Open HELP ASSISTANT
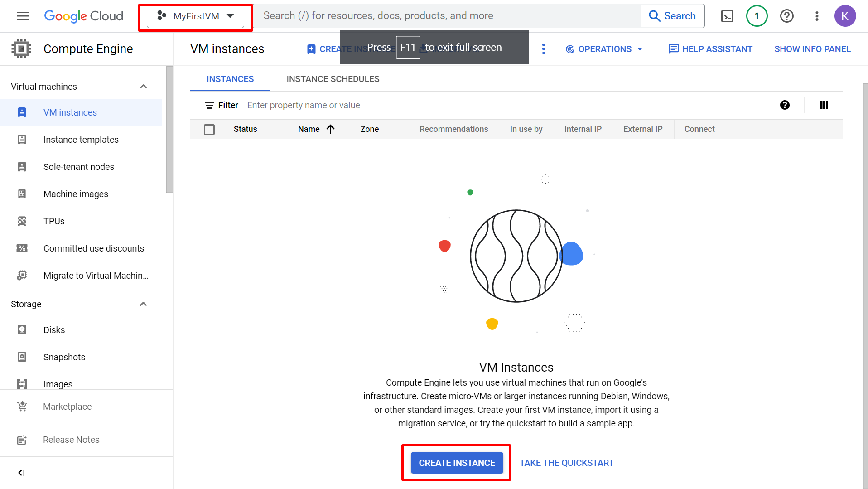Viewport: 868px width, 489px height. tap(710, 49)
